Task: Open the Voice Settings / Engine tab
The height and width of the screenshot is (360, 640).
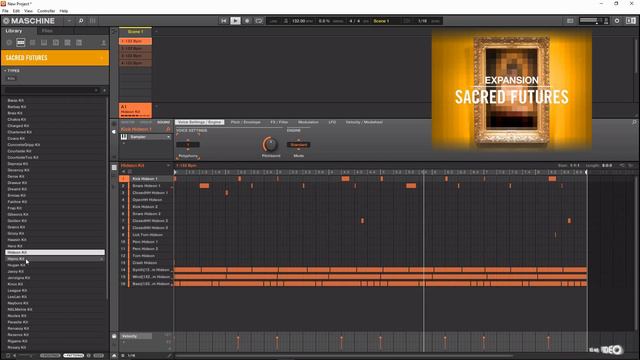Action: (200, 122)
